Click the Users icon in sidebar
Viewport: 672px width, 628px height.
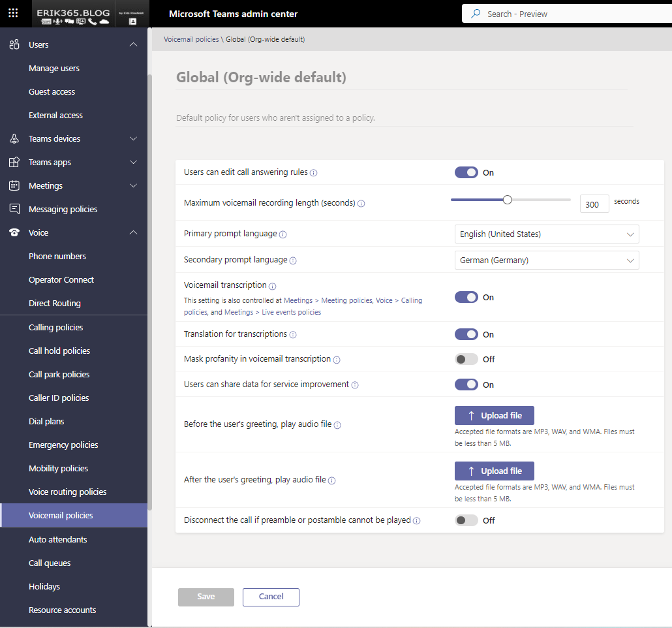tap(14, 44)
